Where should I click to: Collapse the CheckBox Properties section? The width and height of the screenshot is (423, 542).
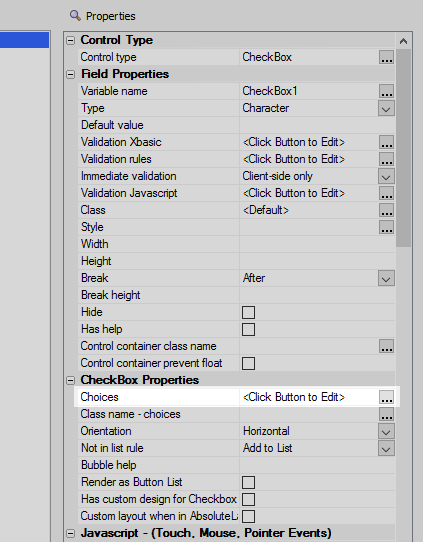[70, 380]
